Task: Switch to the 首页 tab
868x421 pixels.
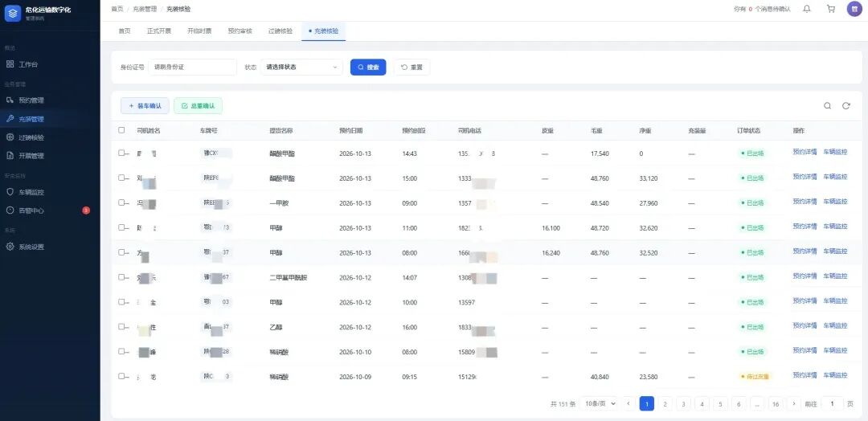Action: click(124, 31)
